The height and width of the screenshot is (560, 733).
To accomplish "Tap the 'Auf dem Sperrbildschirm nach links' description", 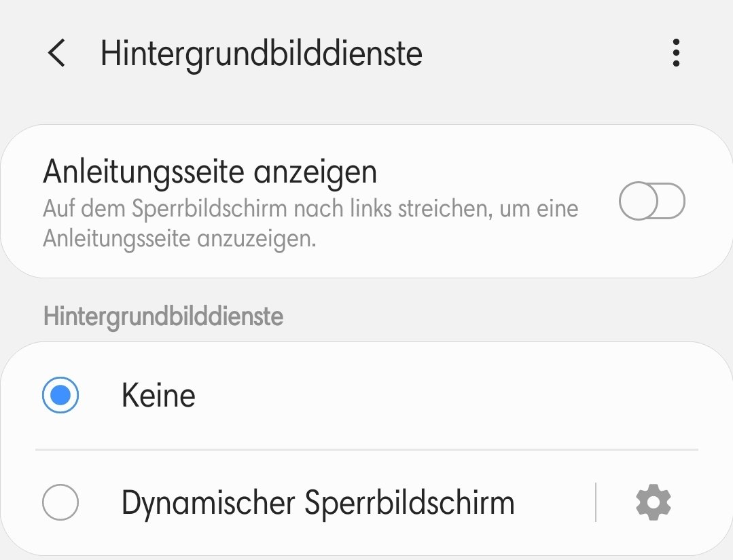I will pos(310,209).
